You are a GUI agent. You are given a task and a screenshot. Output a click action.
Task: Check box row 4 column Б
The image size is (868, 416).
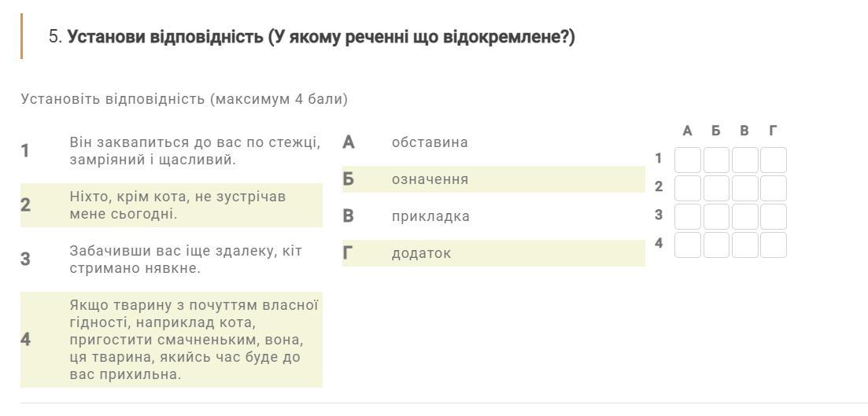coord(716,245)
